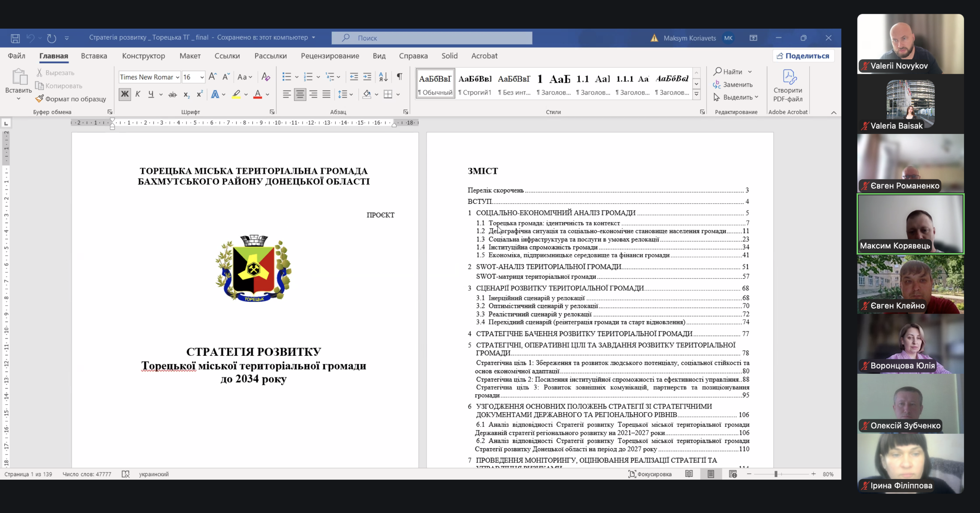The width and height of the screenshot is (980, 513).
Task: Open the spelling check icon in status bar
Action: pos(126,474)
